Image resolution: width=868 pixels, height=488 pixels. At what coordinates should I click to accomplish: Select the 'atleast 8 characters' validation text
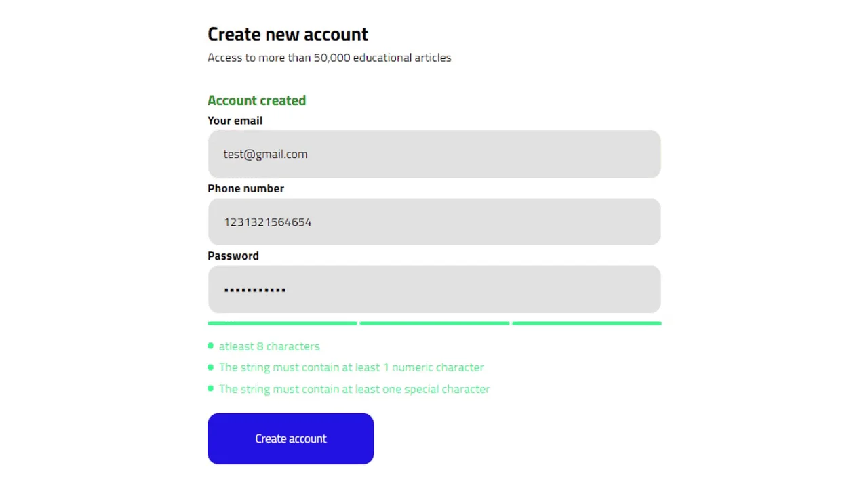(x=269, y=346)
